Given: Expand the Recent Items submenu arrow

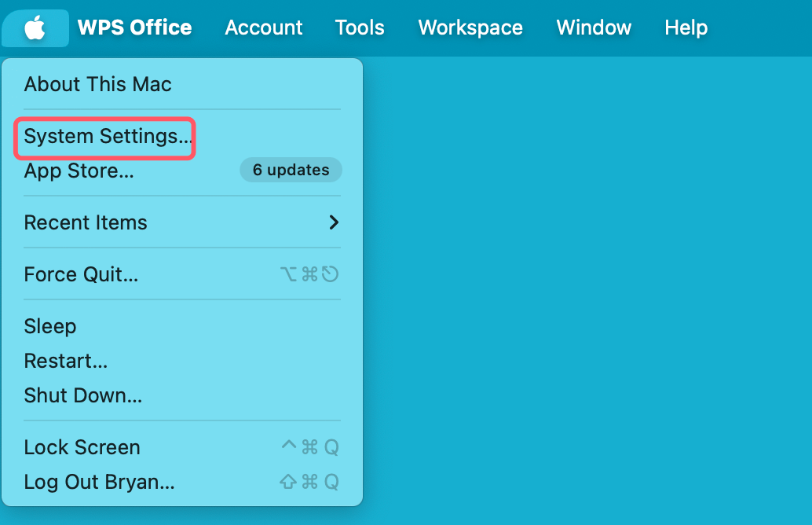Looking at the screenshot, I should tap(334, 222).
